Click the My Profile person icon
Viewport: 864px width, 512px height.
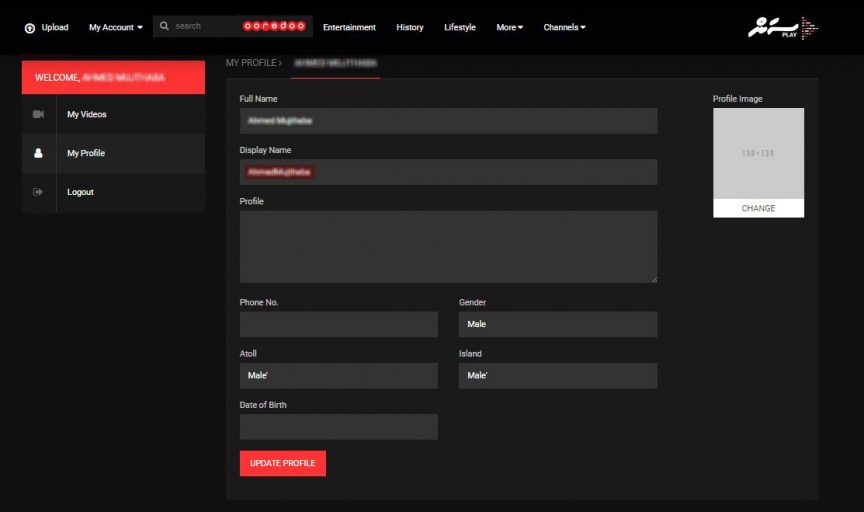tap(38, 154)
